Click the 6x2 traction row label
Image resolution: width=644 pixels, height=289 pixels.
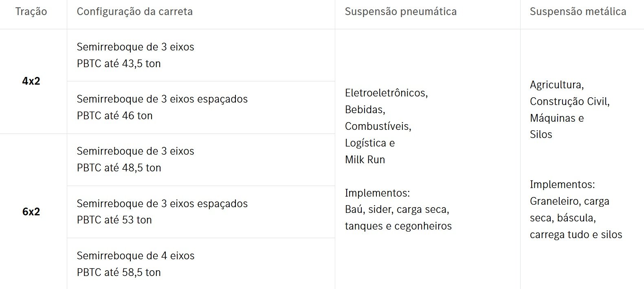tap(31, 212)
